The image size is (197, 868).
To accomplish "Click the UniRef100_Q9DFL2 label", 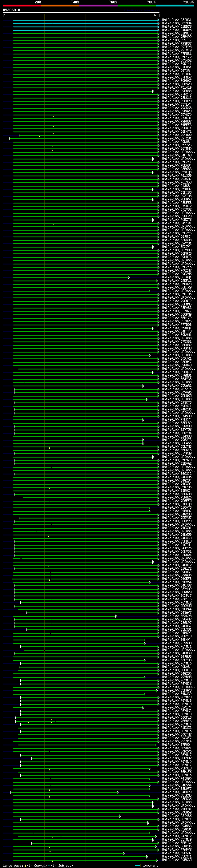I will coord(176,281).
